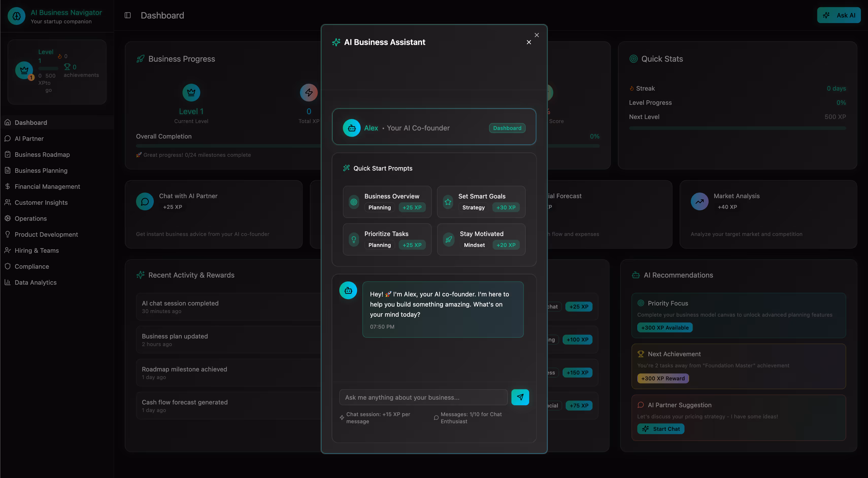This screenshot has width=868, height=478.
Task: Click the AI chat session completed activity row
Action: [x=228, y=306]
